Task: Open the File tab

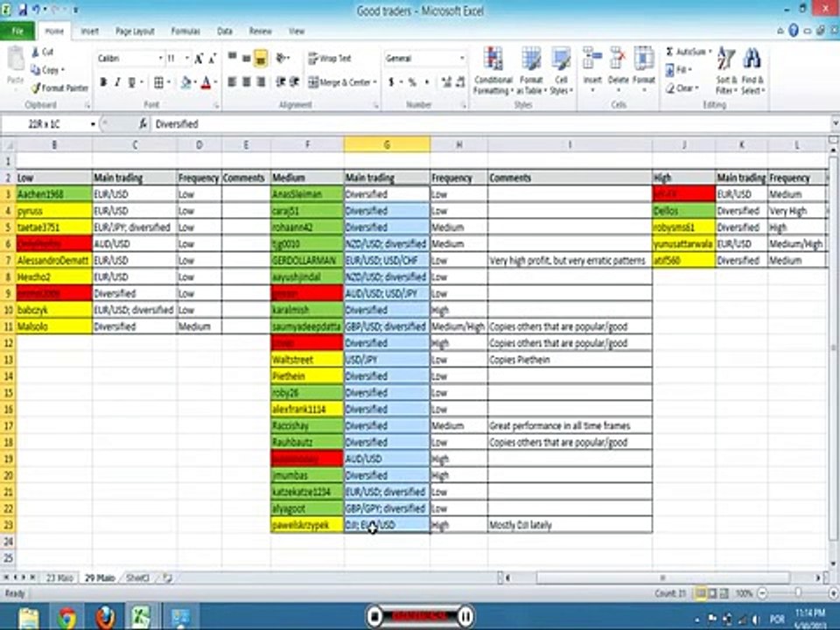Action: (17, 31)
